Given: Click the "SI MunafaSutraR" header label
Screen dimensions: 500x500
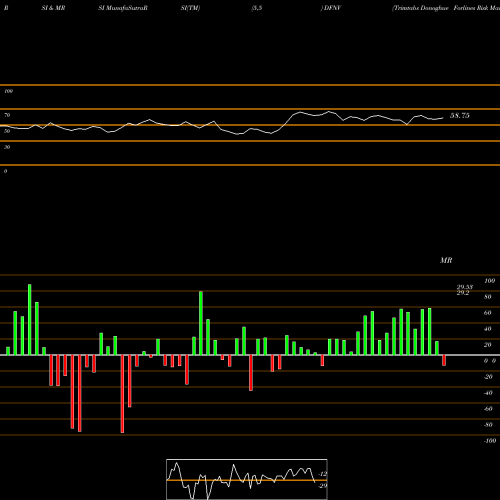Looking at the screenshot, I should coord(123,8).
